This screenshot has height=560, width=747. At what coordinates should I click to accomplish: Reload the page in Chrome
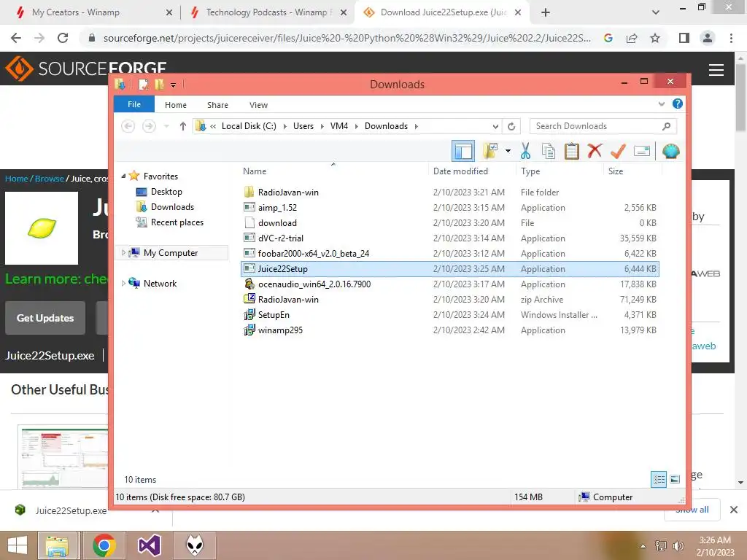tap(63, 38)
